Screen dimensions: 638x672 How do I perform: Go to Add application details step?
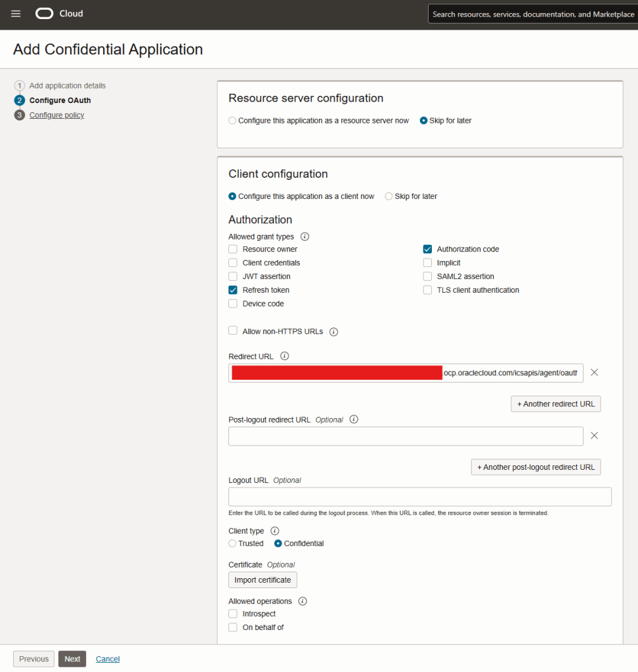tap(67, 86)
